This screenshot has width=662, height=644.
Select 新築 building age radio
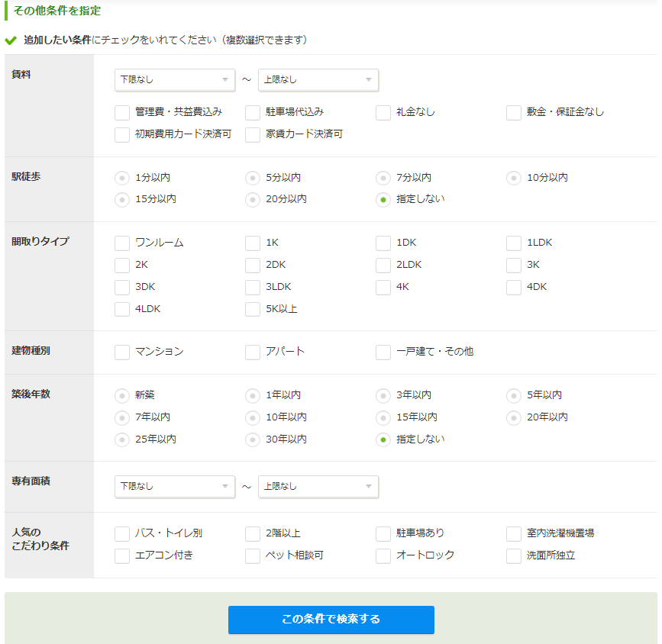pos(122,395)
